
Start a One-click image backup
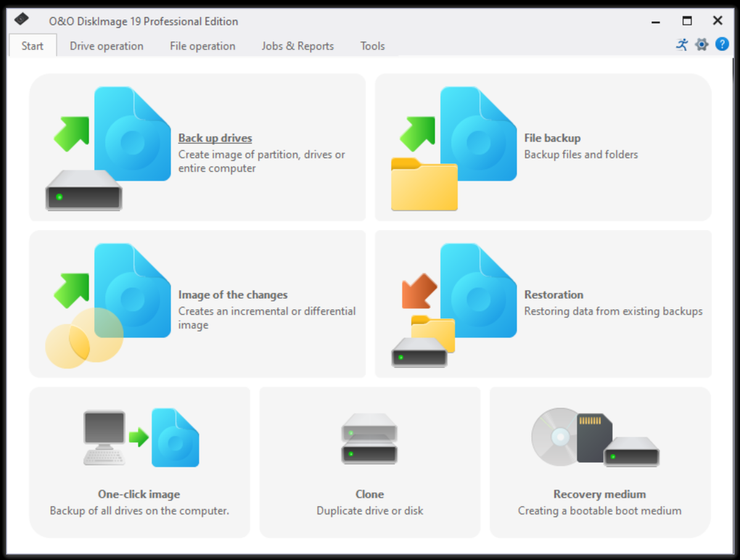coord(139,494)
